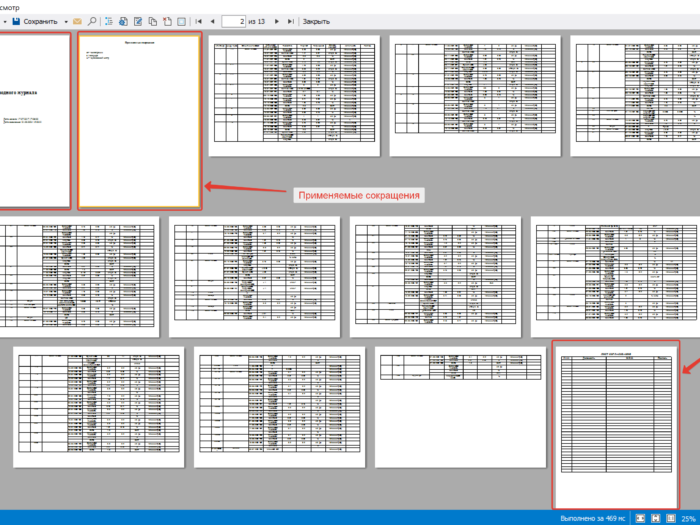This screenshot has height=525, width=700.
Task: Click the edit page pencil icon
Action: pyautogui.click(x=138, y=21)
